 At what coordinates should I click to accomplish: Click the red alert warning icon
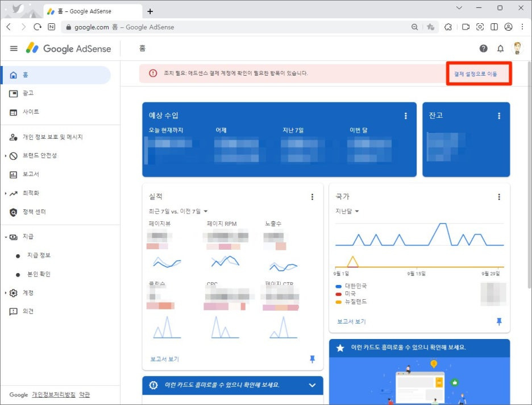[x=153, y=73]
